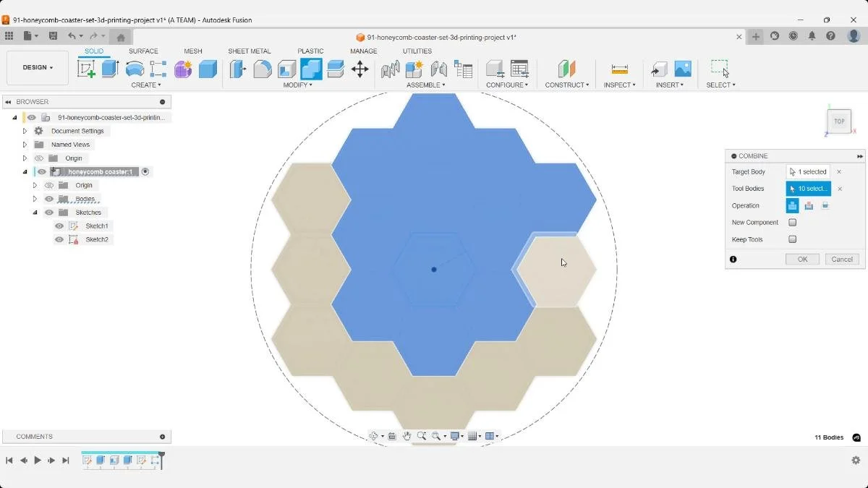This screenshot has width=868, height=488.
Task: Select the Pan tool in navigation bar
Action: (407, 436)
